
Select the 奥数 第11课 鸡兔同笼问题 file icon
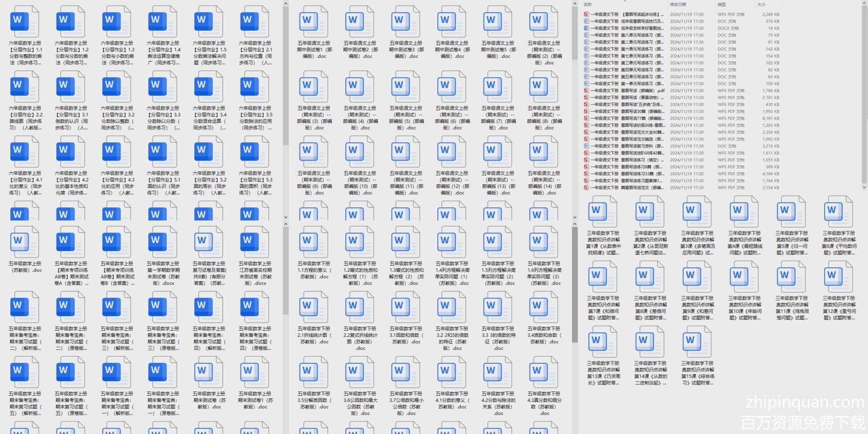[792, 276]
